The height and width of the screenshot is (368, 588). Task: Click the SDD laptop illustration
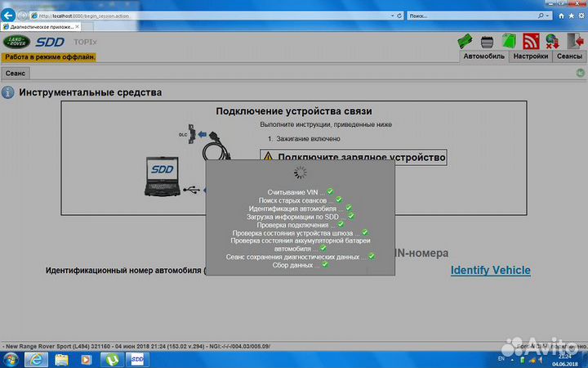tap(162, 176)
